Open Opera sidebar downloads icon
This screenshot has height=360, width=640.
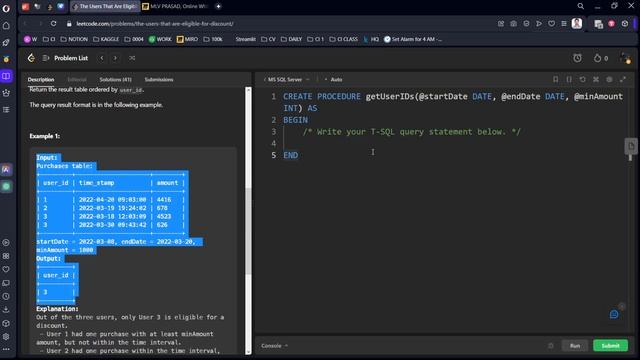[6, 310]
